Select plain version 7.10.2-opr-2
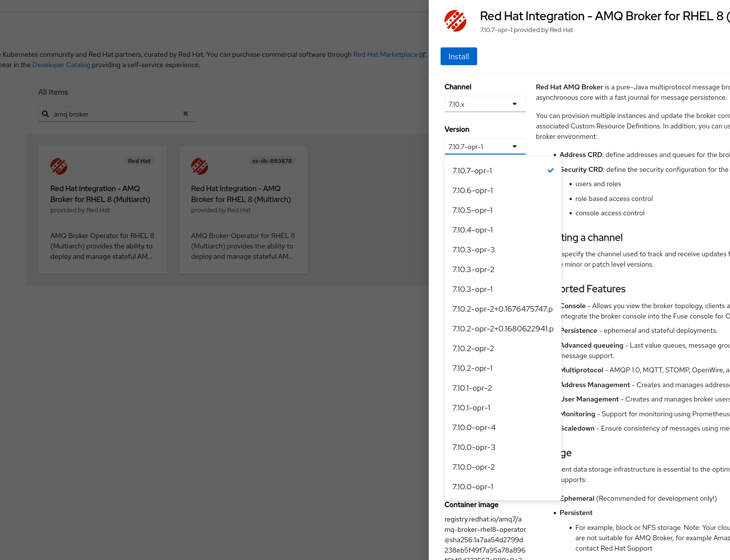This screenshot has width=730, height=560. tap(503, 349)
